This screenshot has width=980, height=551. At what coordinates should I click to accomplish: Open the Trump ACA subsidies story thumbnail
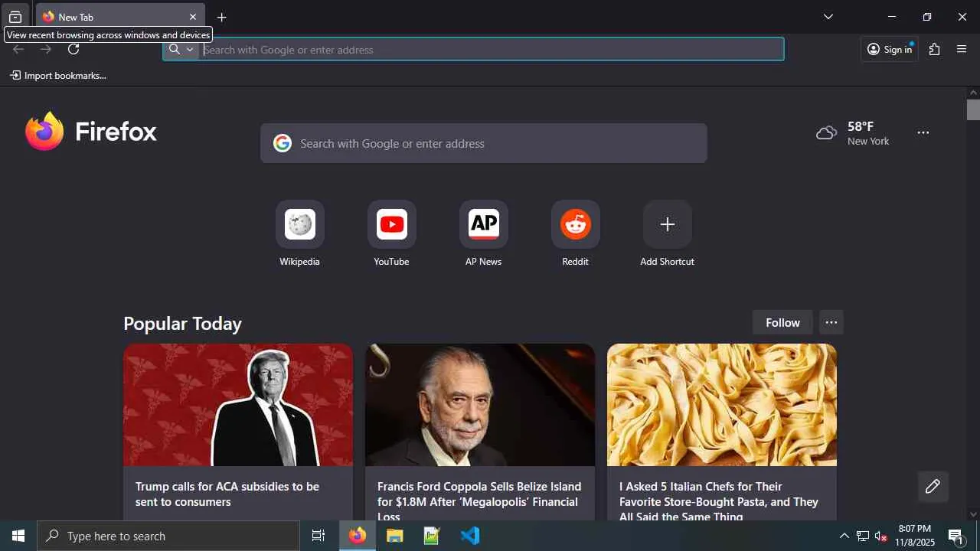point(238,405)
